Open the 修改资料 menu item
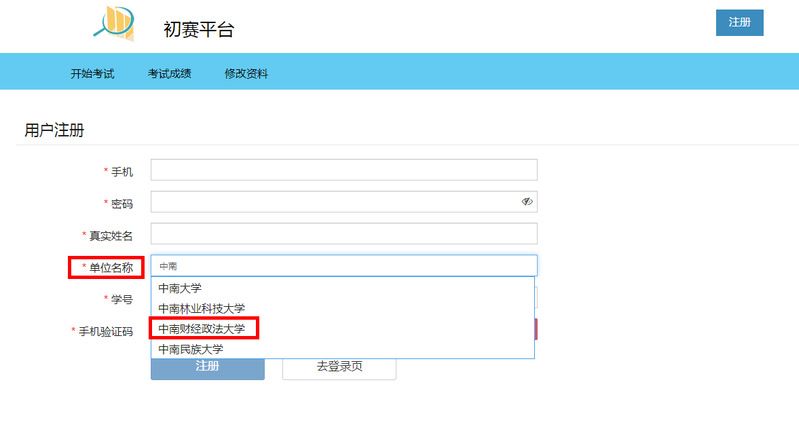Viewport: 799px width, 428px height. click(246, 74)
